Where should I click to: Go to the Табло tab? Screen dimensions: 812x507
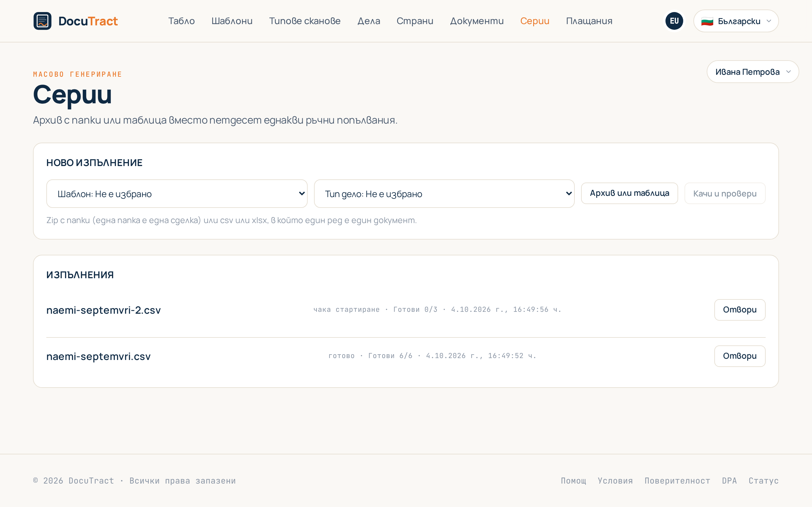(x=181, y=21)
